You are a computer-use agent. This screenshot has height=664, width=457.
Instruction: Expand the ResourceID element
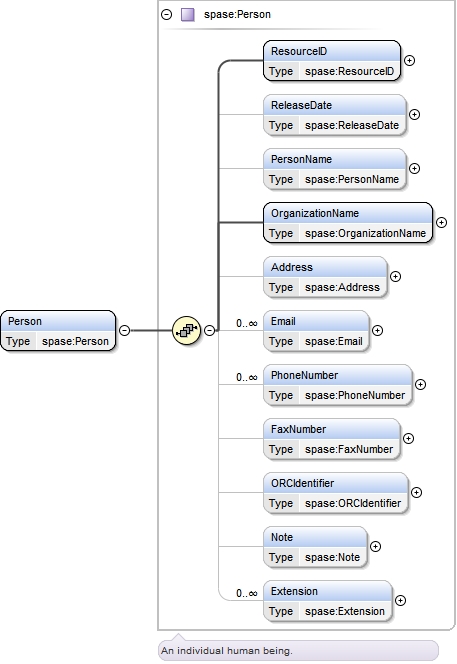[409, 61]
